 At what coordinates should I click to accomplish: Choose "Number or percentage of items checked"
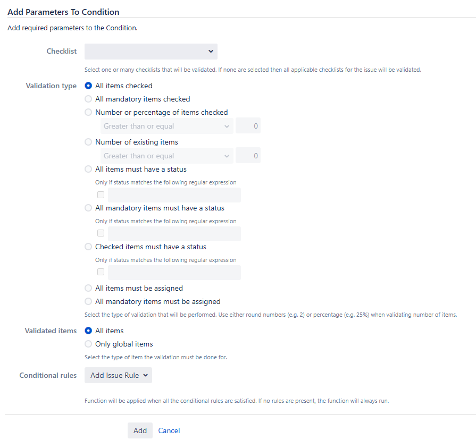point(88,112)
